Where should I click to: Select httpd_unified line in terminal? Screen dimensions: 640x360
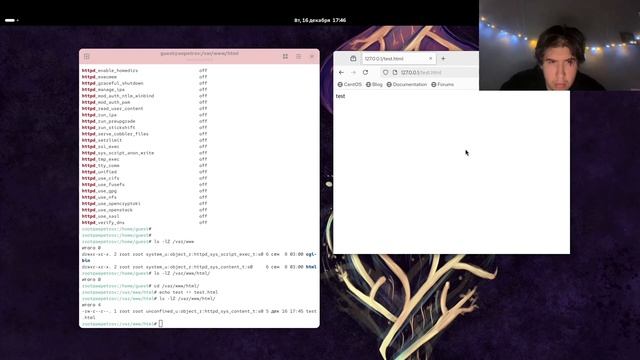click(144, 172)
